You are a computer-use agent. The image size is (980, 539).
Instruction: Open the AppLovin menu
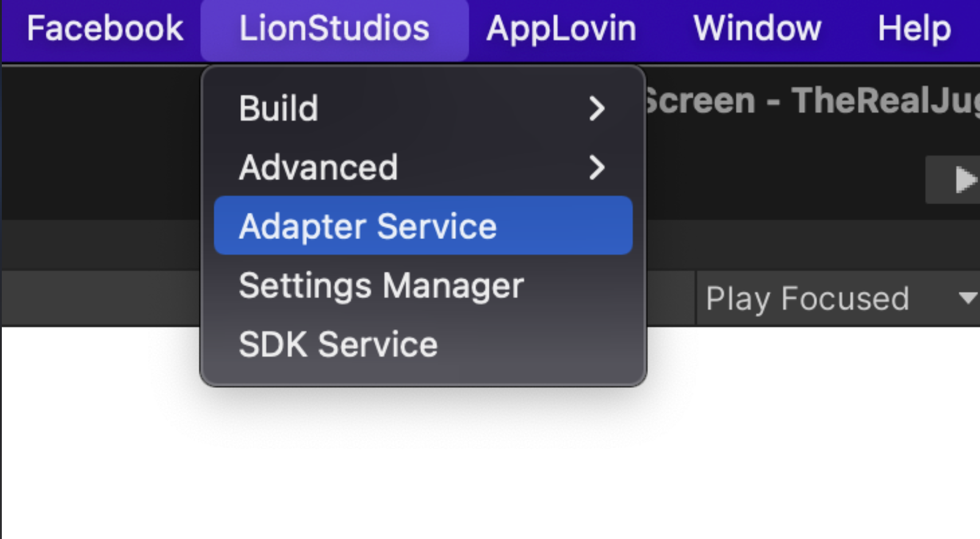click(561, 29)
